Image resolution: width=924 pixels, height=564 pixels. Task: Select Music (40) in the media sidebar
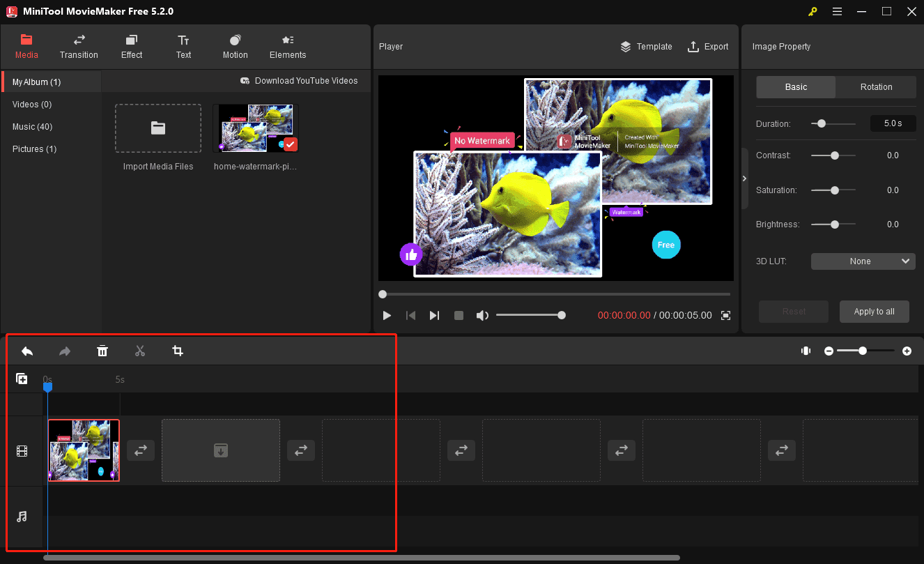tap(32, 126)
